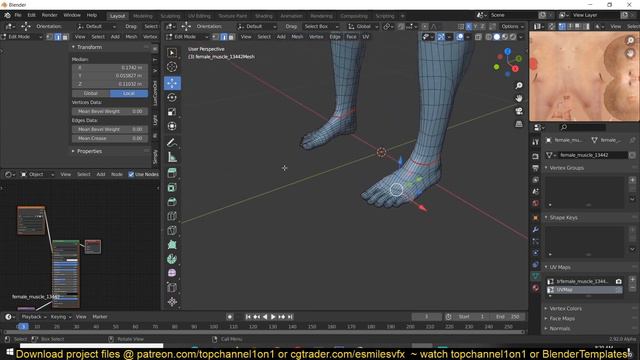The image size is (640, 360).
Task: Open the Edit Mode dropdown in main viewport
Action: [x=188, y=37]
